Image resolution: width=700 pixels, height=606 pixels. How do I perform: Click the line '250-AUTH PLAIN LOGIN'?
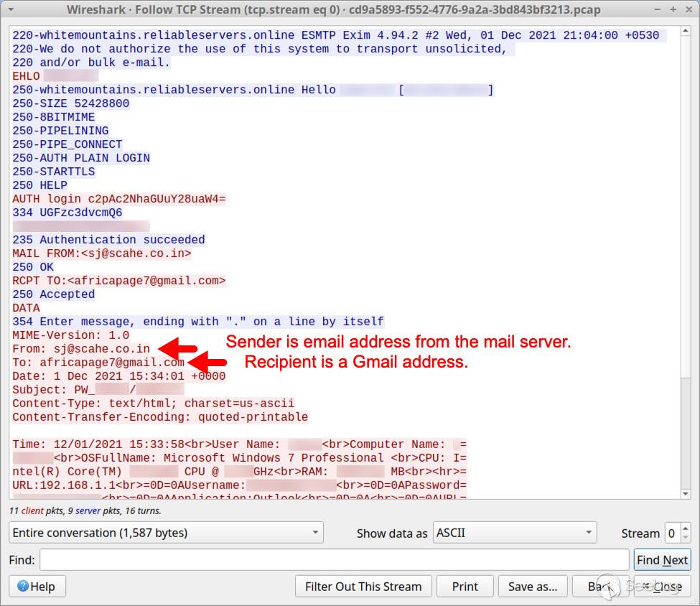point(81,158)
